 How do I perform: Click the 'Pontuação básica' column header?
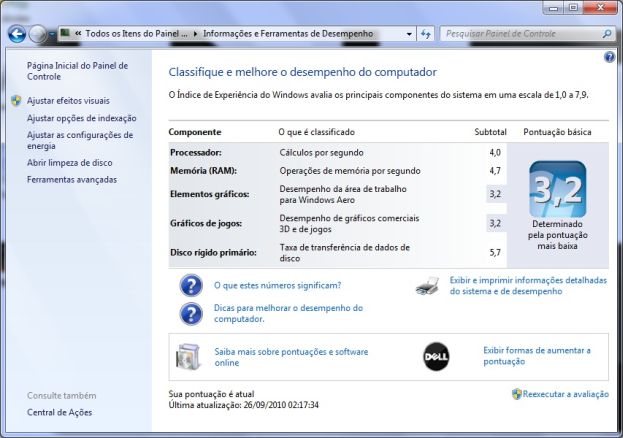[557, 132]
